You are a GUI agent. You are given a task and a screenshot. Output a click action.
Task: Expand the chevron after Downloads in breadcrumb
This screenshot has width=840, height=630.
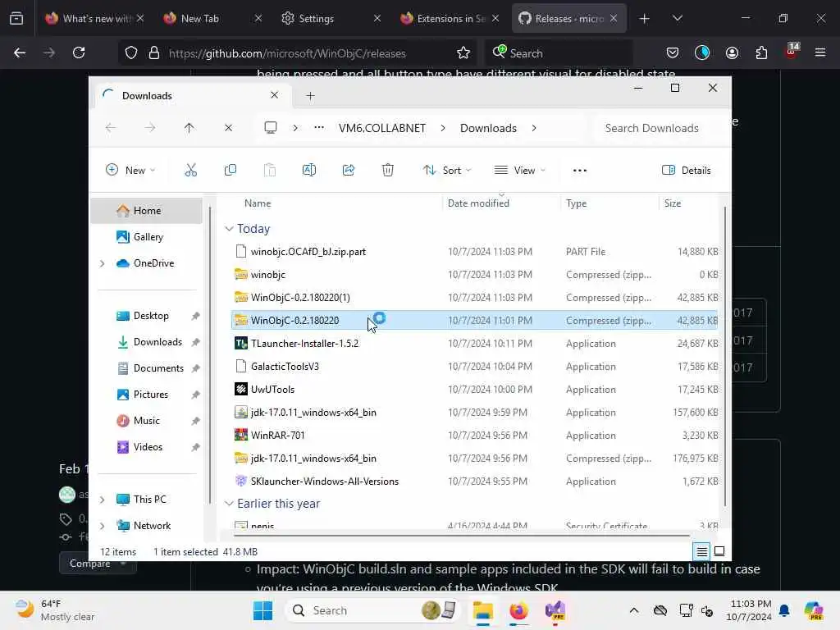[x=533, y=128]
